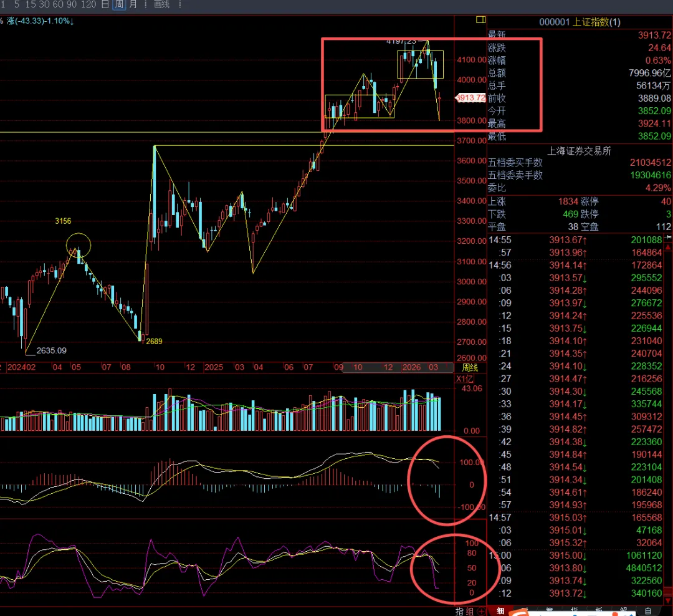Image resolution: width=673 pixels, height=616 pixels.
Task: Click the 涨停 count 40
Action: (666, 201)
